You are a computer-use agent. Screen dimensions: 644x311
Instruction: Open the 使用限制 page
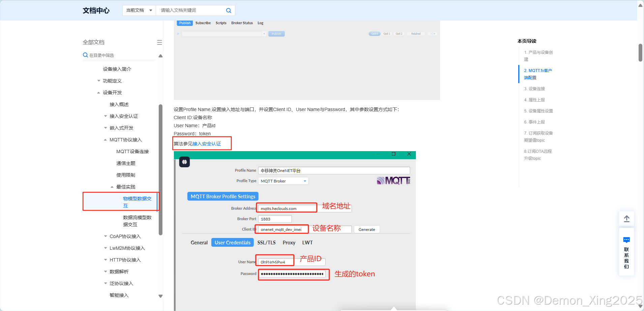126,175
